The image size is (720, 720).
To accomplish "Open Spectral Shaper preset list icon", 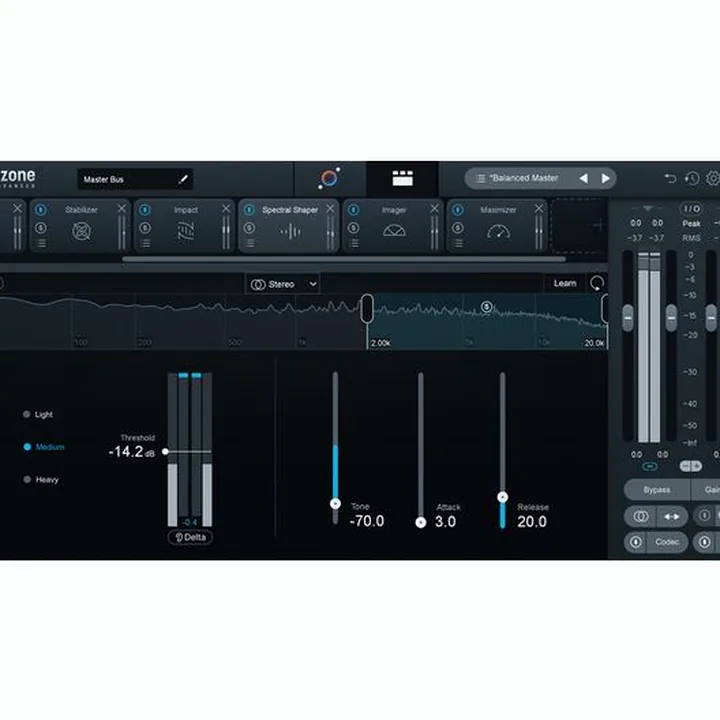I will (x=250, y=243).
